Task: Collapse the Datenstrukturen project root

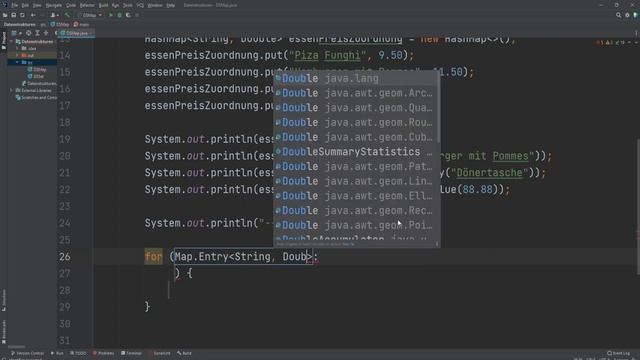Action: tap(11, 42)
